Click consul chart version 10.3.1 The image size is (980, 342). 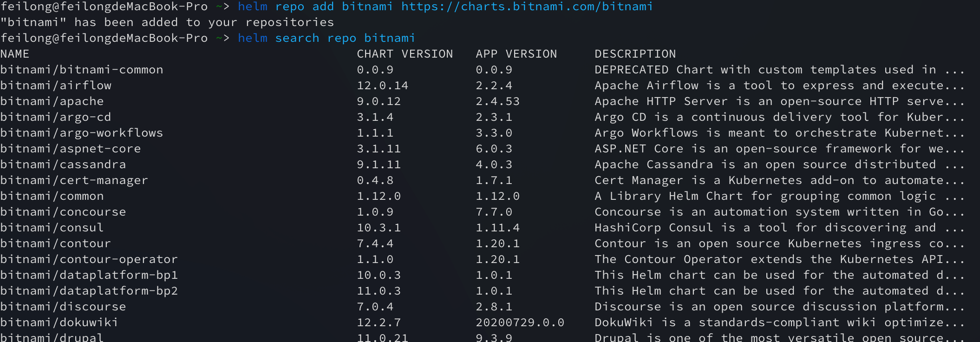coord(379,228)
